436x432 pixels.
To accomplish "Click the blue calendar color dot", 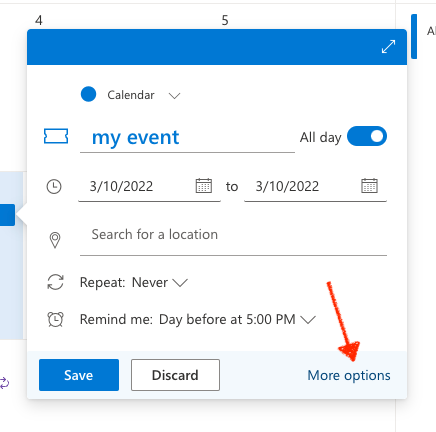I will [88, 94].
